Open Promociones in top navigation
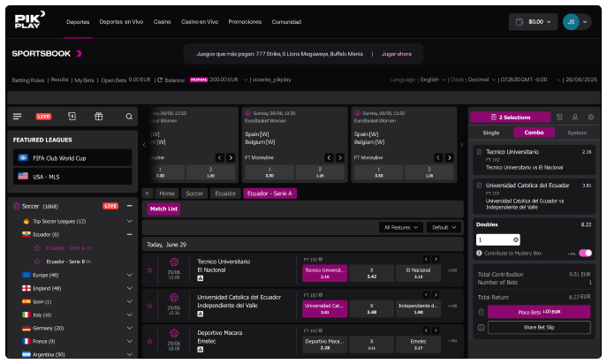Viewport: 607px width, 364px height. pos(245,22)
